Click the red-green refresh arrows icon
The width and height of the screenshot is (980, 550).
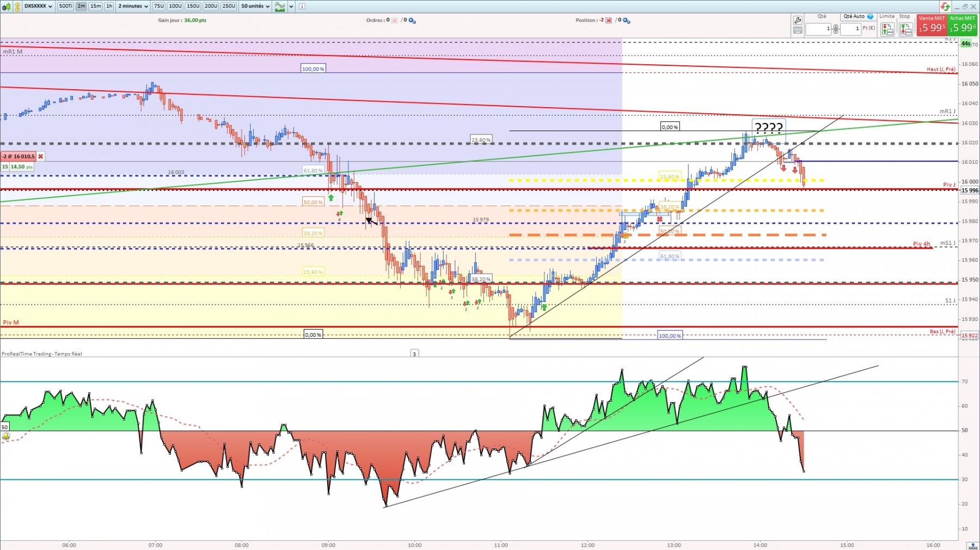tap(945, 7)
